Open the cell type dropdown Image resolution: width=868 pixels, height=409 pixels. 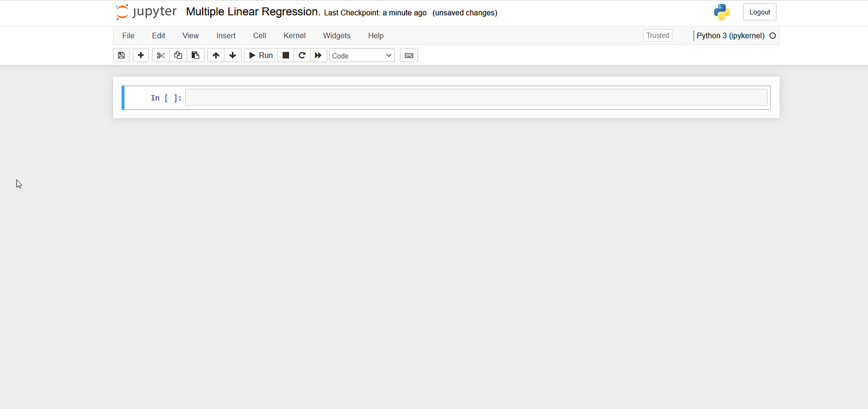coord(361,56)
